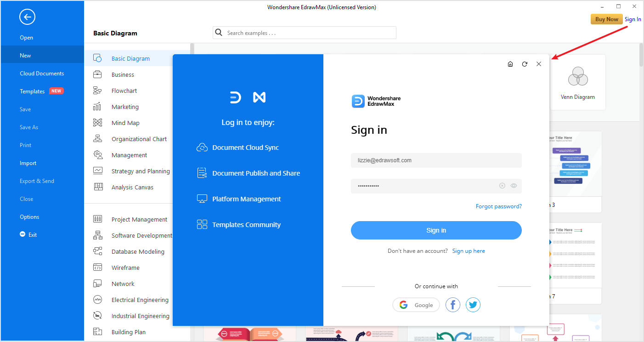Click the Basic Diagram category icon

(x=97, y=58)
